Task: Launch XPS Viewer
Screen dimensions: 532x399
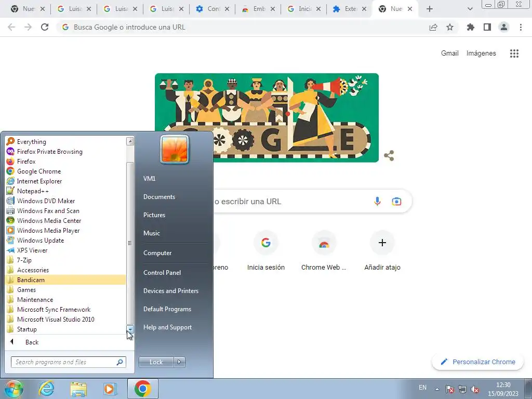Action: (65, 250)
